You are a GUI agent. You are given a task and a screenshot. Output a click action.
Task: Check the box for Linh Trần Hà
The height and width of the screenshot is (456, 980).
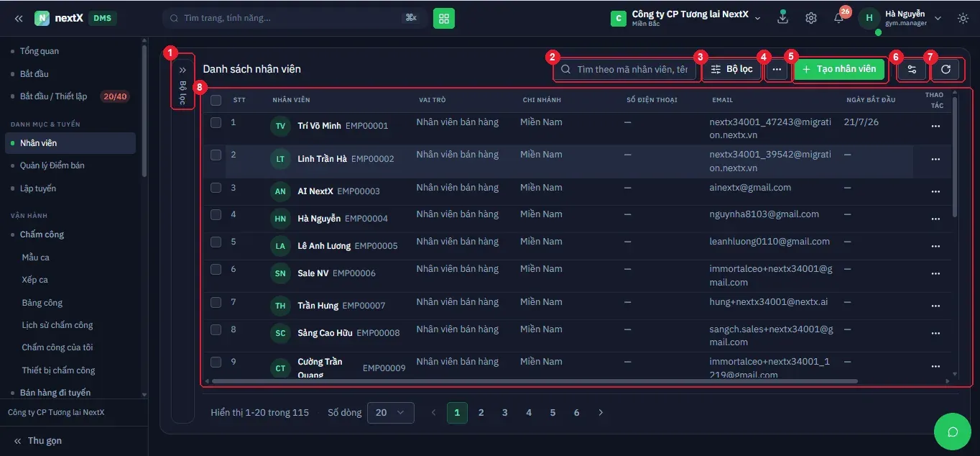point(216,155)
